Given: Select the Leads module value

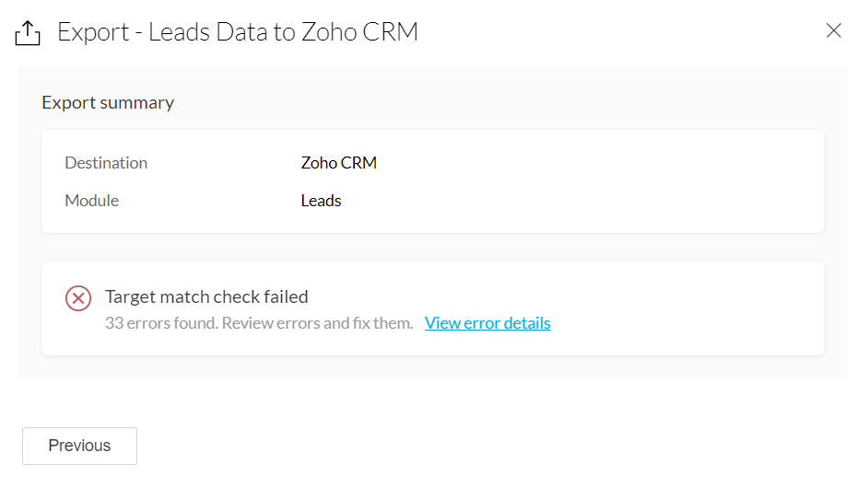Looking at the screenshot, I should 321,200.
